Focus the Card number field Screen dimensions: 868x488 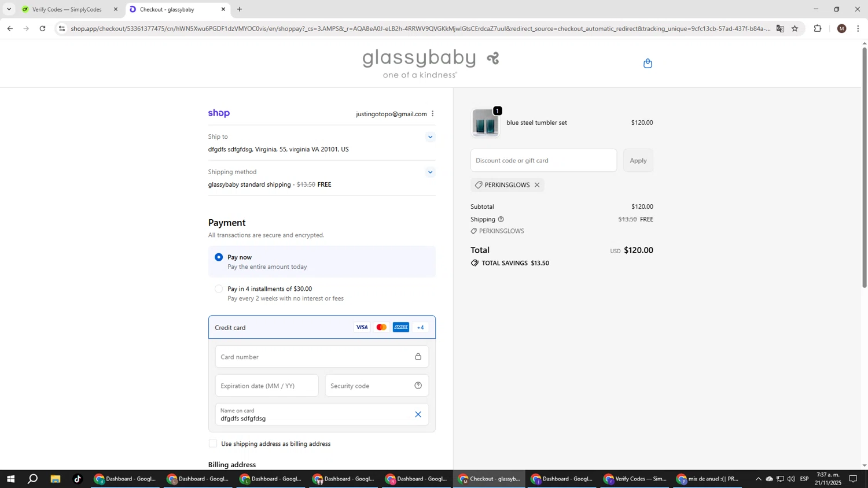click(322, 357)
